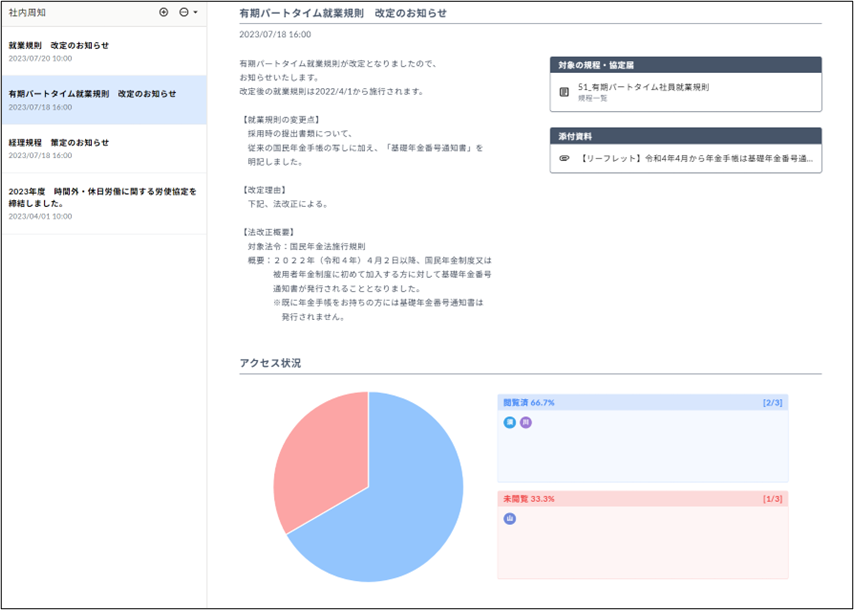854x610 pixels.
Task: Click the paperclip attachment icon
Action: pyautogui.click(x=564, y=158)
